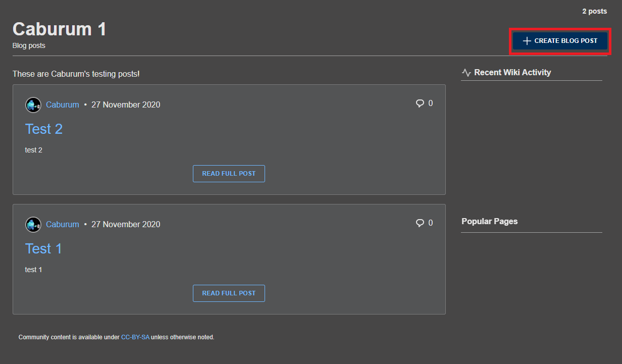622x364 pixels.
Task: Click the Create Blog Post button
Action: click(x=560, y=41)
